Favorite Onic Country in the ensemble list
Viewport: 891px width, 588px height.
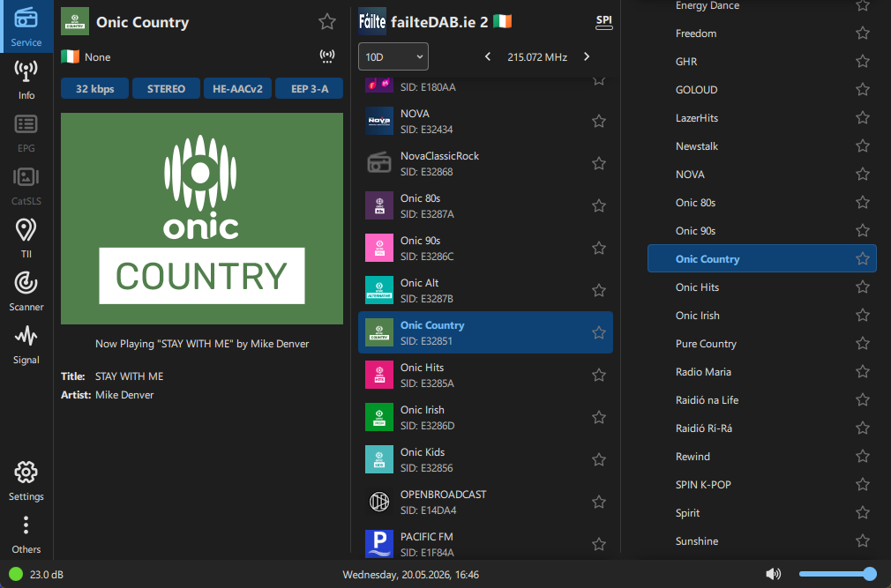(598, 332)
